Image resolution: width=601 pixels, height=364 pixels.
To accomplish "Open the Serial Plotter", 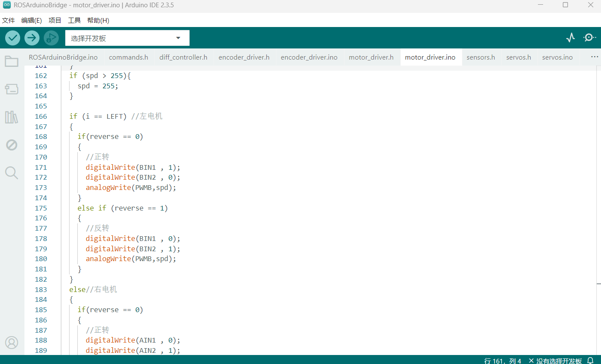I will (570, 38).
